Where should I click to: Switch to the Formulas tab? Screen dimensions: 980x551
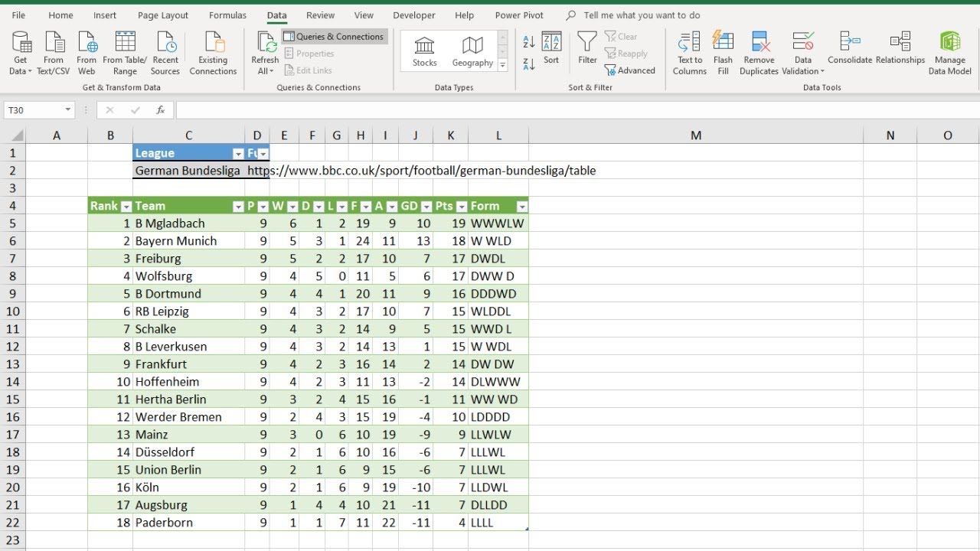pos(227,15)
